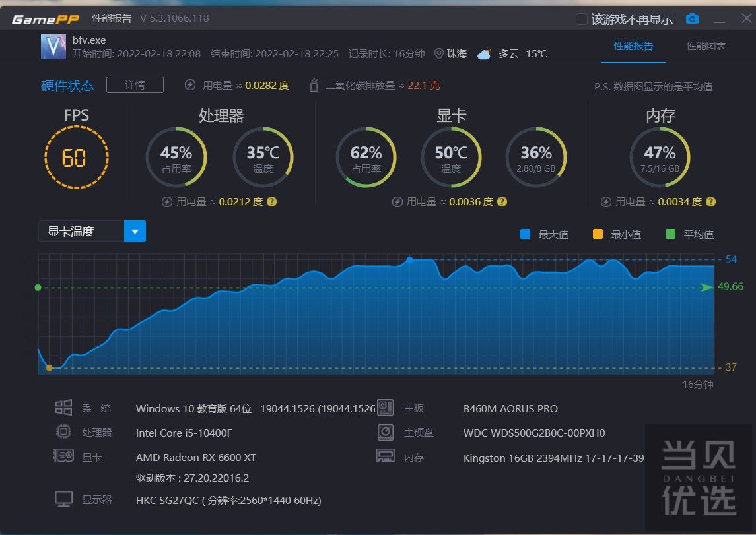Select the 性能报告 tab
This screenshot has height=535, width=756.
pos(633,46)
